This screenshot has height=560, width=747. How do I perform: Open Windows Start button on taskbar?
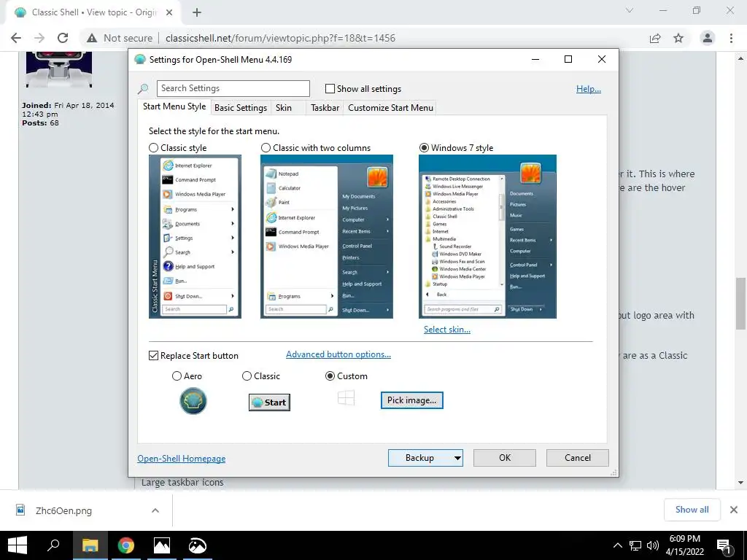18,545
